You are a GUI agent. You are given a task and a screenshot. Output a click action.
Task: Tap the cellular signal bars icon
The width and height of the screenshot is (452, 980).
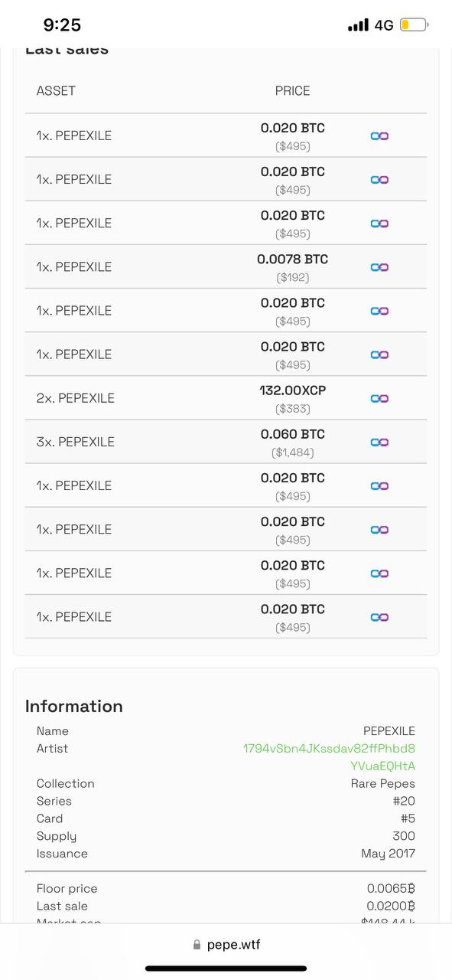click(358, 25)
